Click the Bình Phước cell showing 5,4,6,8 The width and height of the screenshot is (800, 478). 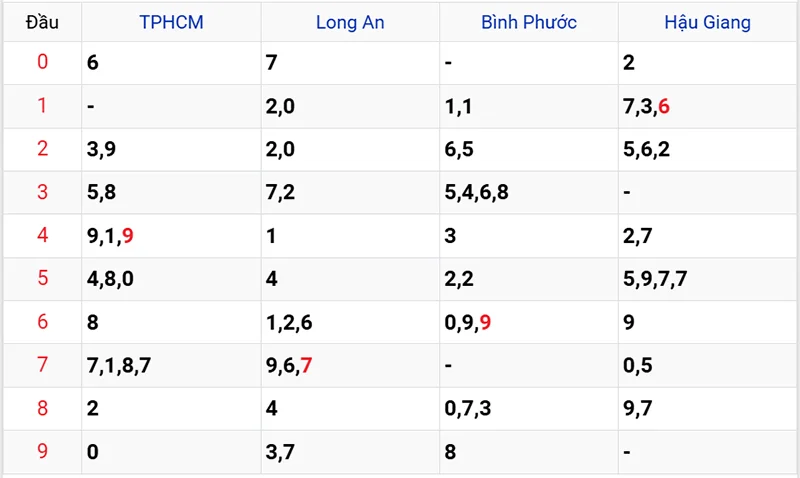[477, 192]
